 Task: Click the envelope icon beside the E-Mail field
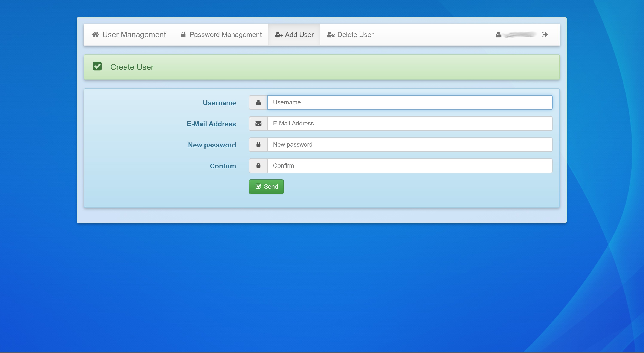click(258, 123)
